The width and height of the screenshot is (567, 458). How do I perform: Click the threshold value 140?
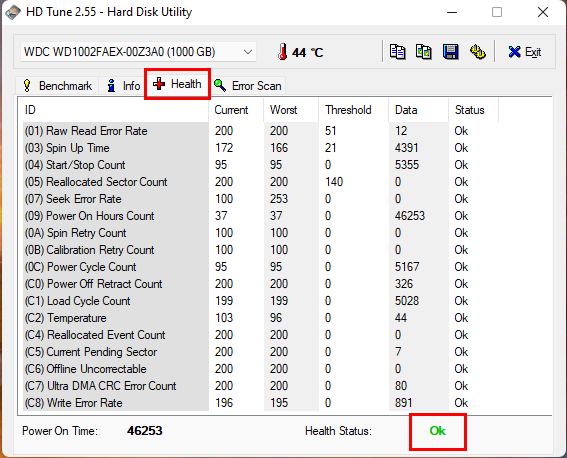tap(334, 182)
